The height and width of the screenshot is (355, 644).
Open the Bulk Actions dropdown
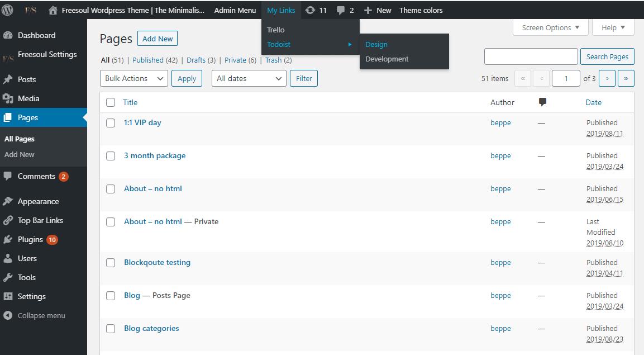[x=134, y=78]
